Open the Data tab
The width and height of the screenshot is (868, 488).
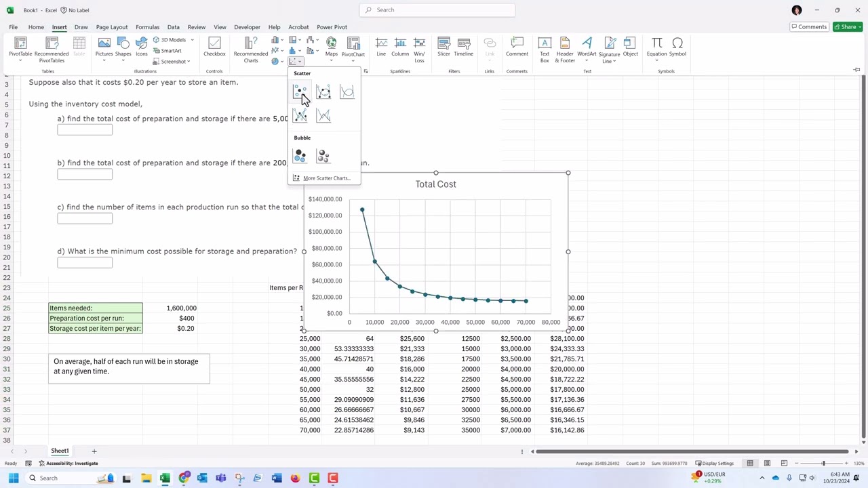[x=174, y=27]
